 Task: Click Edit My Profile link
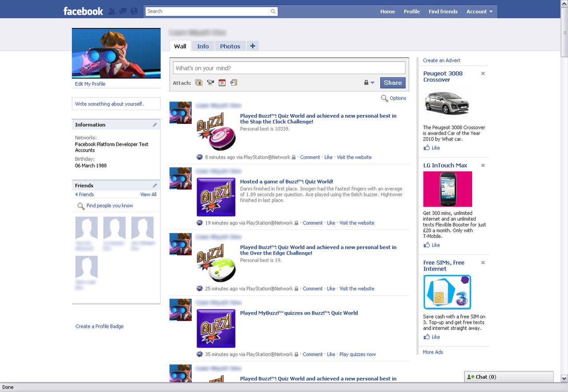(x=90, y=84)
